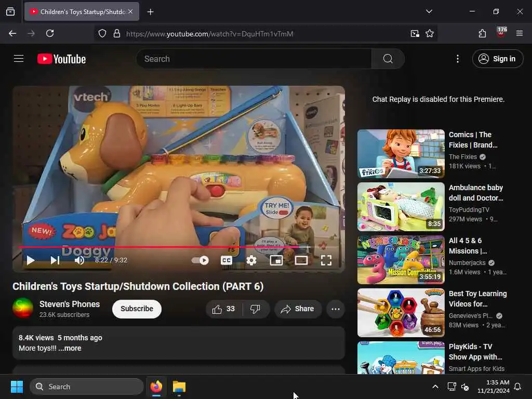532x399 pixels.
Task: Open browser extensions puzzle icon
Action: tap(482, 33)
